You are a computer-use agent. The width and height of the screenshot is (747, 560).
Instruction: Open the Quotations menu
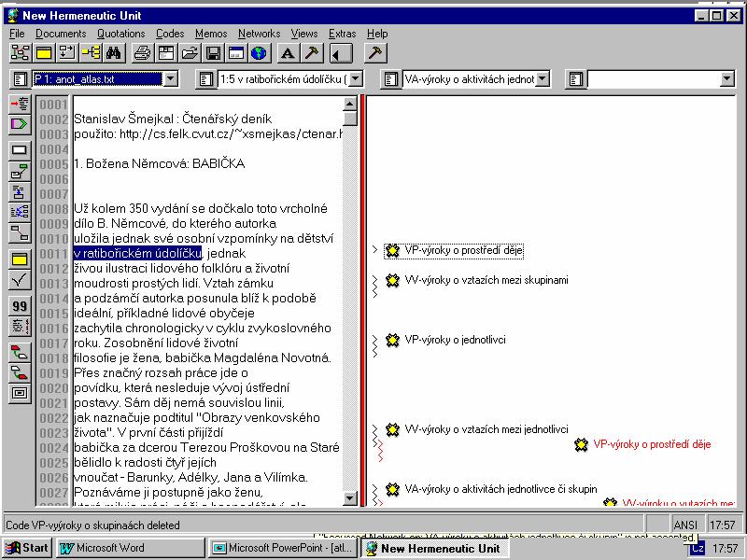point(121,34)
